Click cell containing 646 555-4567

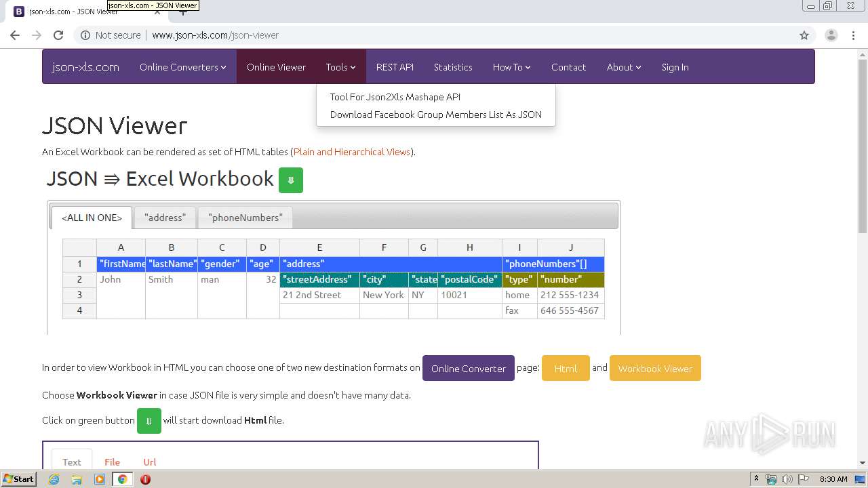point(571,310)
